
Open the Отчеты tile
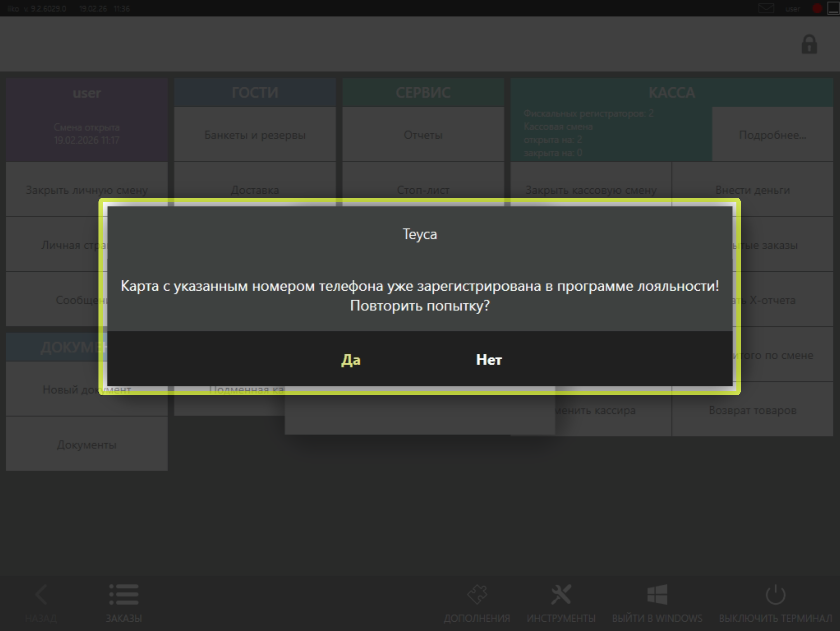[423, 135]
